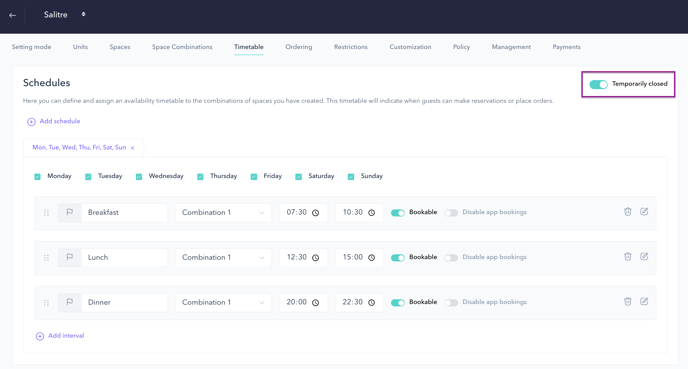
Task: Open the Customization tab
Action: [410, 47]
